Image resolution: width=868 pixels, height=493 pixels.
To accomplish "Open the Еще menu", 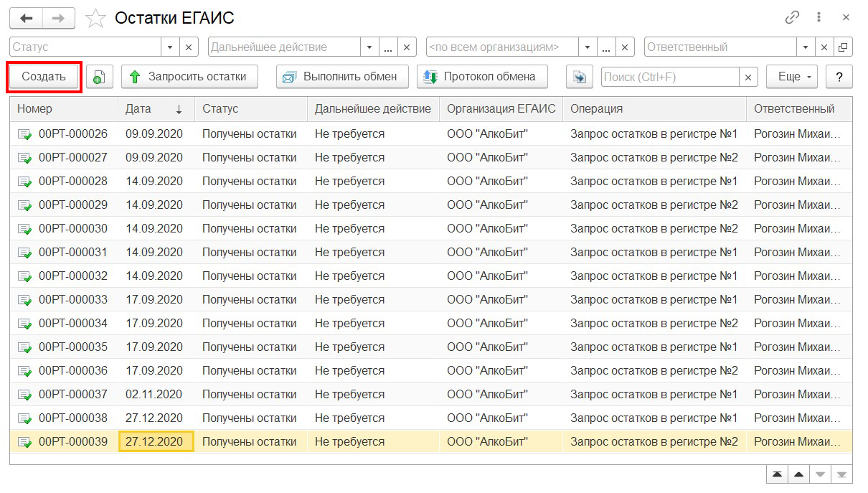I will coord(792,77).
